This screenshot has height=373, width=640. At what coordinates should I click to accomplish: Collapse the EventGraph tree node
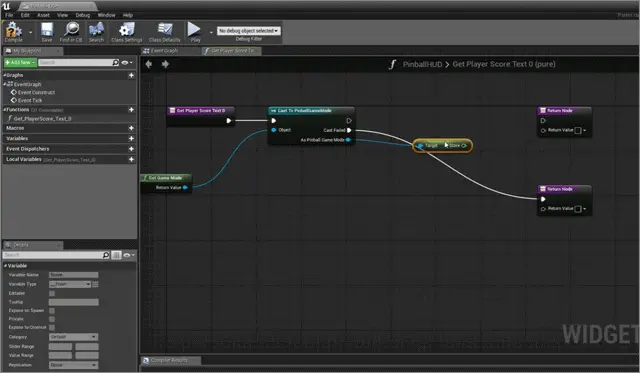(4, 84)
